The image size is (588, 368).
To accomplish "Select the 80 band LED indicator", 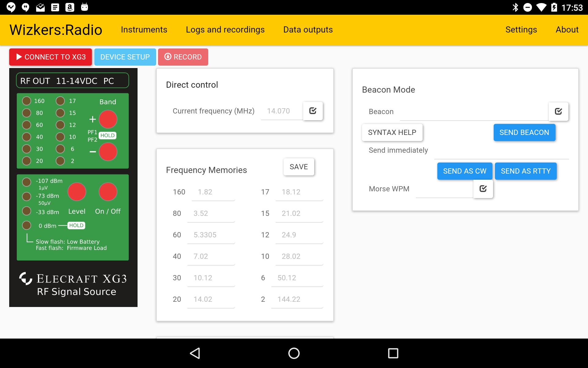I will click(27, 113).
